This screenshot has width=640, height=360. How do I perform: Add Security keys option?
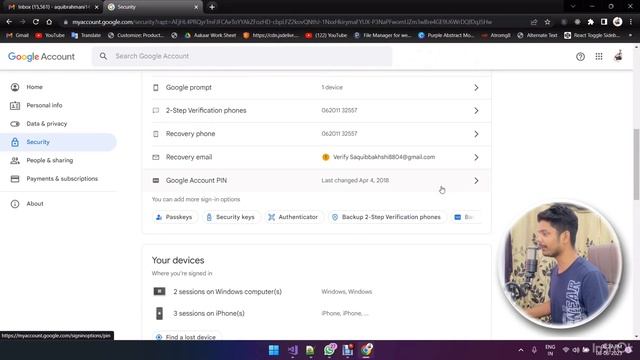(231, 217)
